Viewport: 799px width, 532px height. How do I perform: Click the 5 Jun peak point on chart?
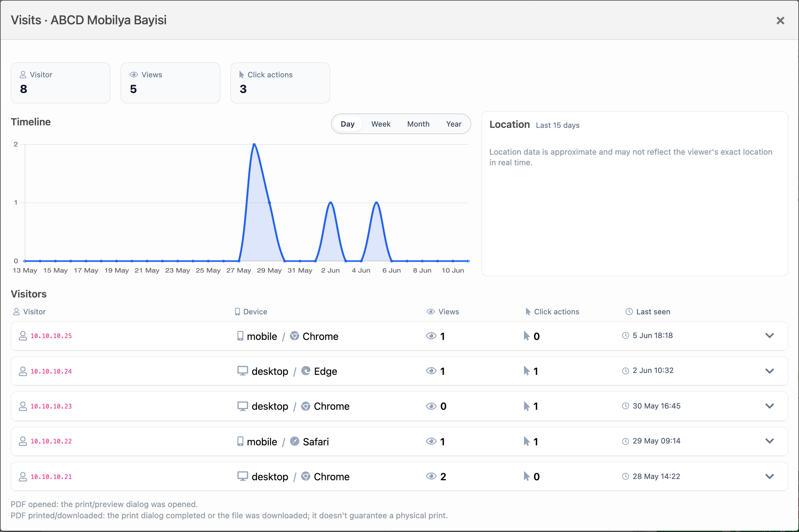[376, 202]
